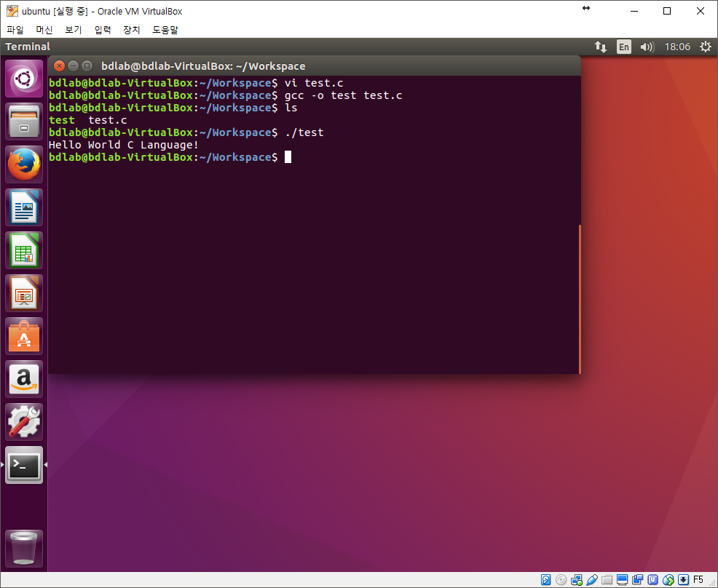Click 'test.c' in the ls output
The image size is (718, 588).
(x=108, y=120)
